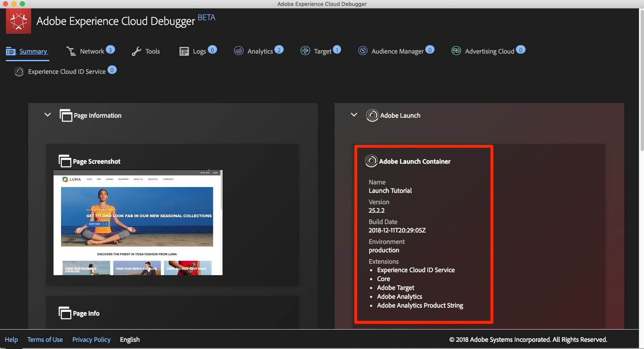
Task: Click the Luma page screenshot thumbnail
Action: [137, 223]
